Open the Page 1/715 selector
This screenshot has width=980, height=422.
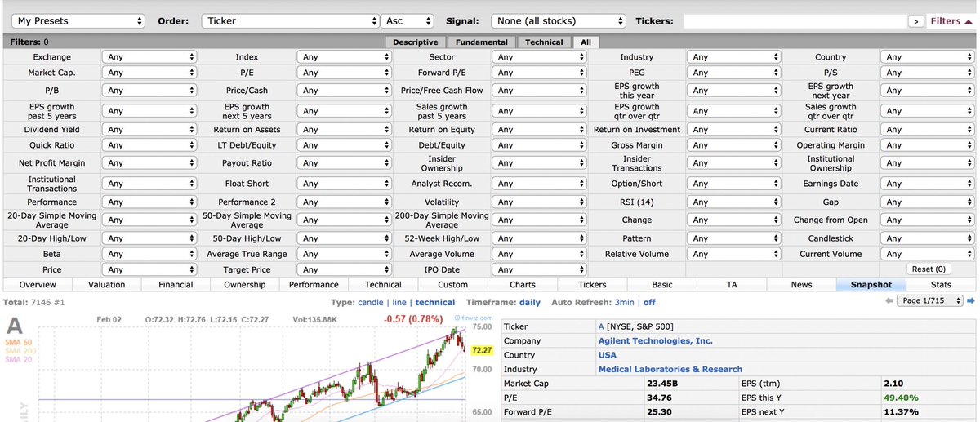929,301
